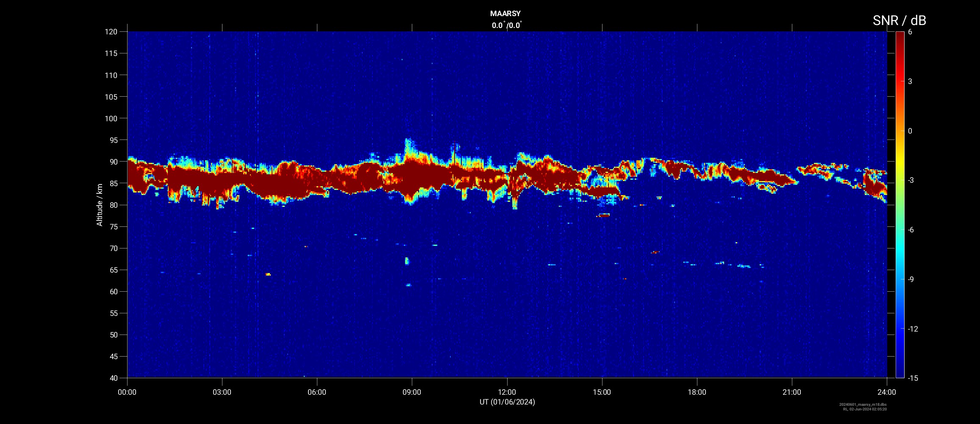The width and height of the screenshot is (980, 424).
Task: Select the "95" altitude tick label
Action: (x=113, y=140)
